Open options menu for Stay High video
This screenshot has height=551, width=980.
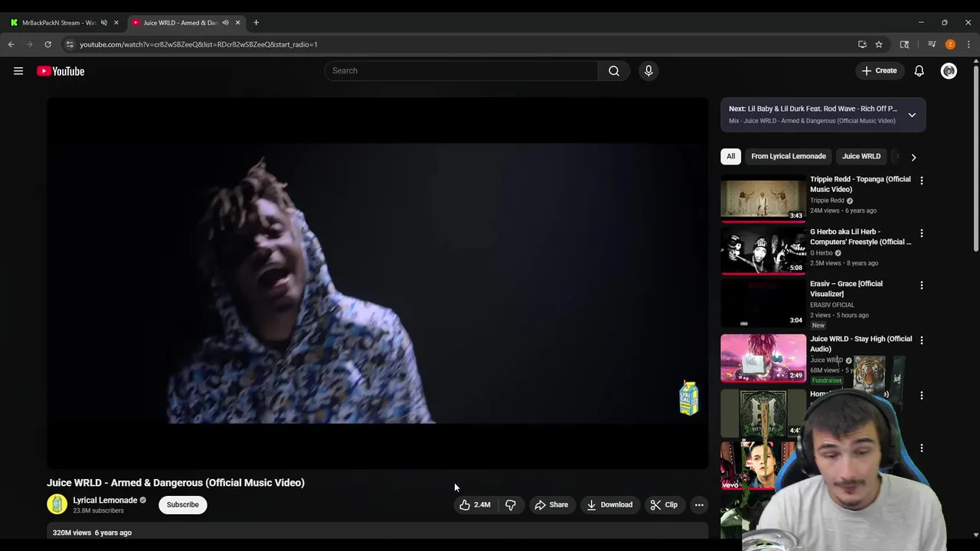tap(921, 340)
